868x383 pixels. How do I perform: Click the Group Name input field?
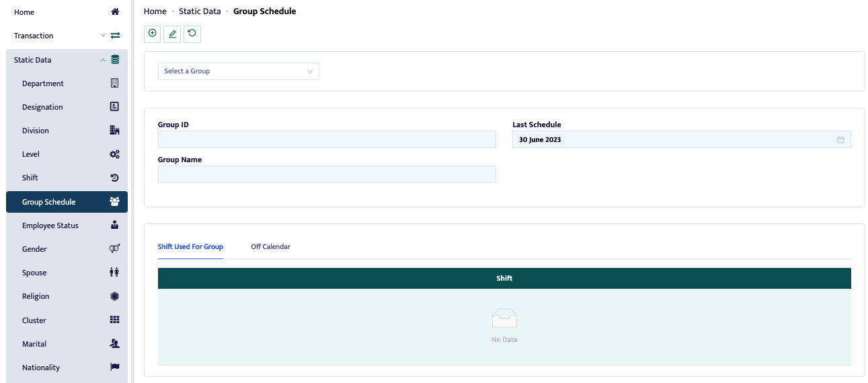tap(327, 174)
